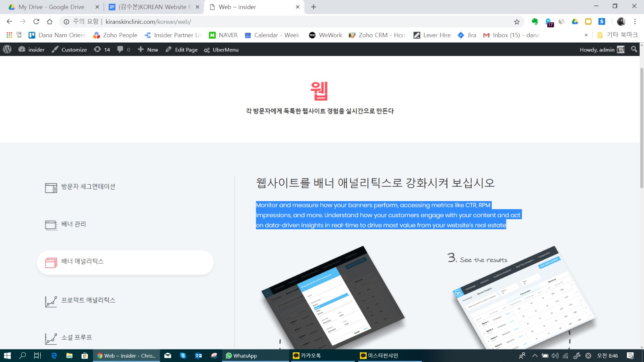This screenshot has height=362, width=644.
Task: Open Windows Start menu
Action: (x=7, y=356)
